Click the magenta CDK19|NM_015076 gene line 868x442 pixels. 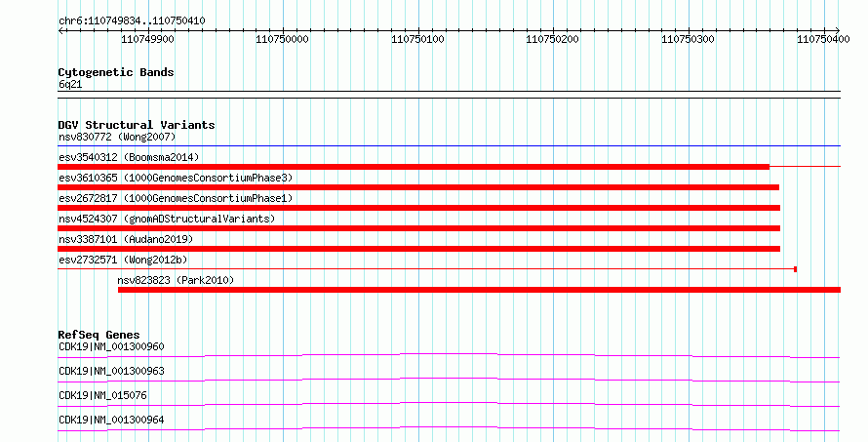(449, 404)
